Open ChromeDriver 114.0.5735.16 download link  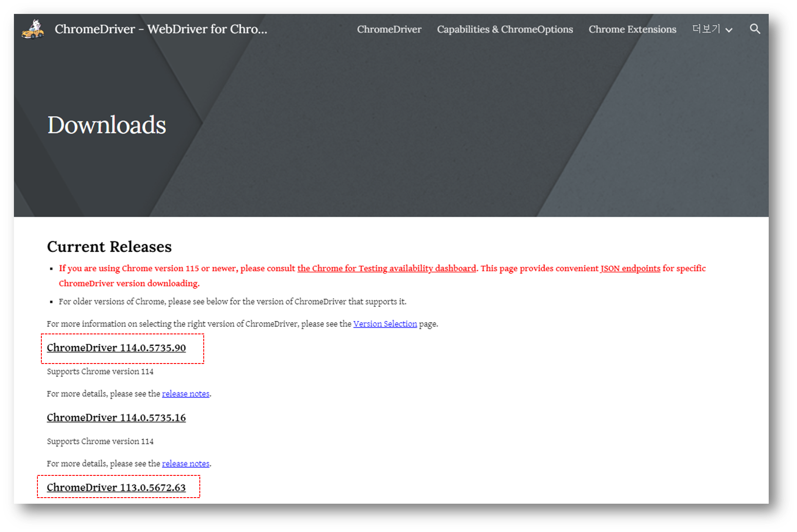pyautogui.click(x=116, y=418)
